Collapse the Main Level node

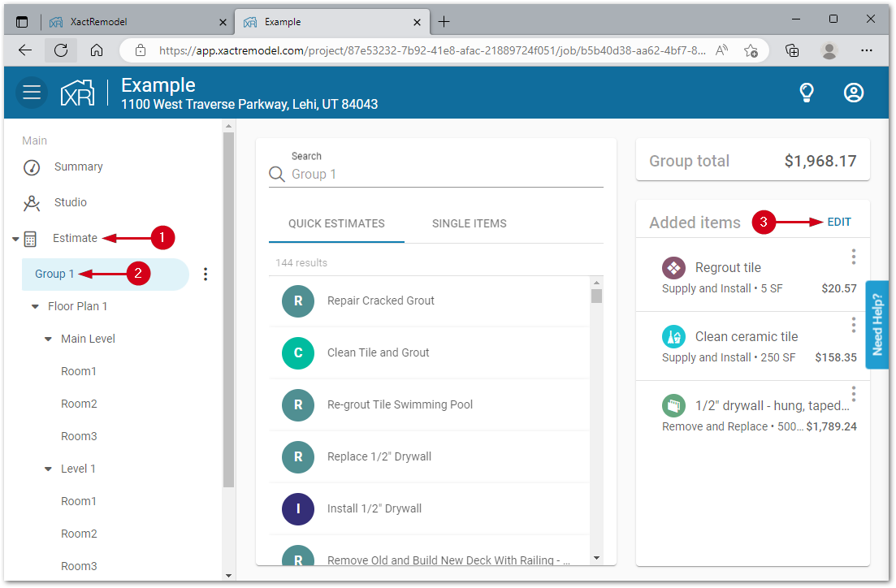click(x=48, y=339)
